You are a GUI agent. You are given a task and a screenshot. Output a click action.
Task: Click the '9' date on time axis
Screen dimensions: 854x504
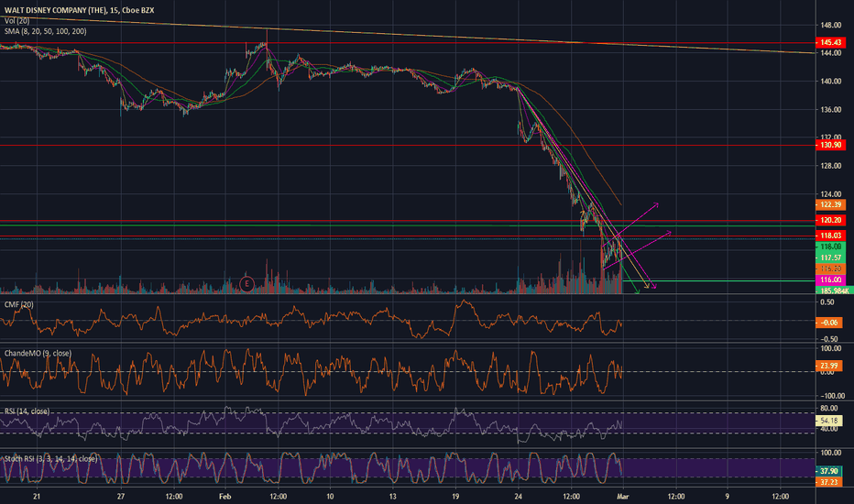(x=728, y=497)
